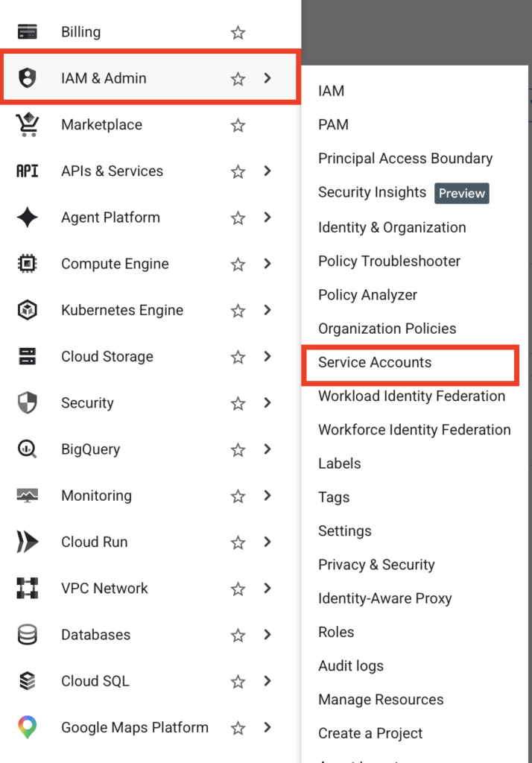Viewport: 532px width, 763px height.
Task: Click the IAM & Admin shield icon
Action: point(28,77)
